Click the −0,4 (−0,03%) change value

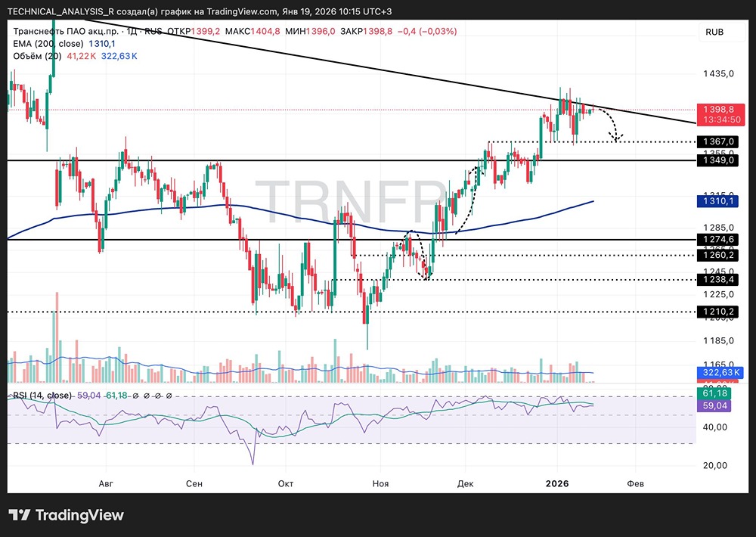(x=426, y=31)
